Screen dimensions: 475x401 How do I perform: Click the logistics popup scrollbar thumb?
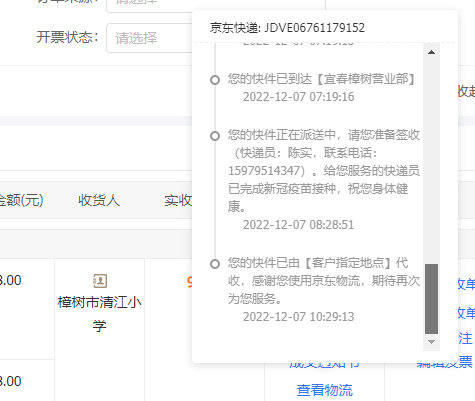[431, 299]
